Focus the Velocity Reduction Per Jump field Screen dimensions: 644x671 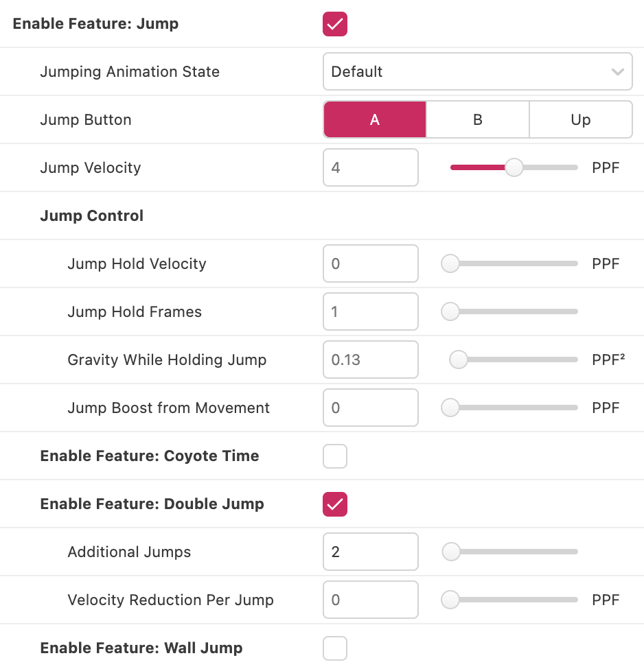pos(370,600)
